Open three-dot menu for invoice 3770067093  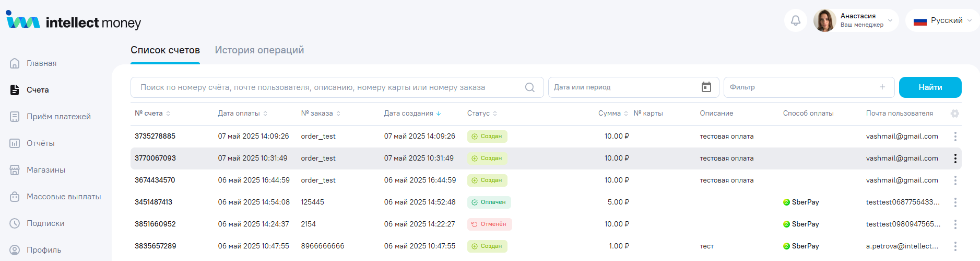955,158
